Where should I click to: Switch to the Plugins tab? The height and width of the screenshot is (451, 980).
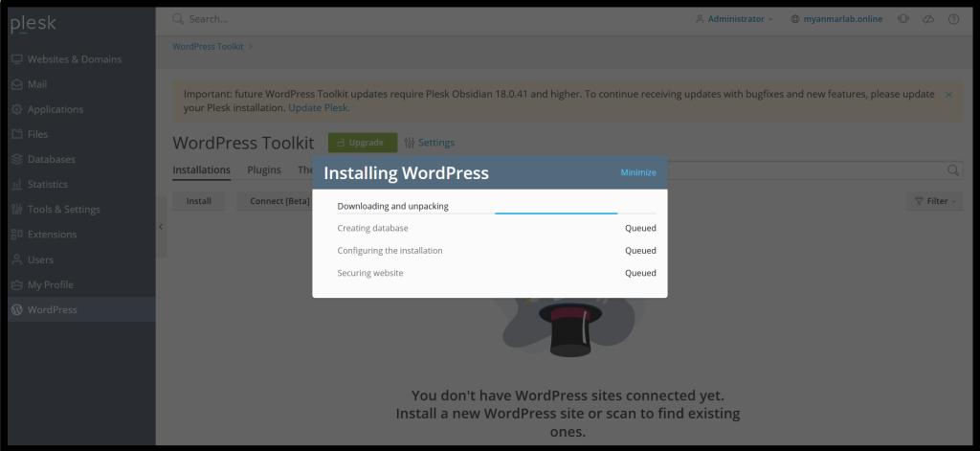pyautogui.click(x=264, y=170)
